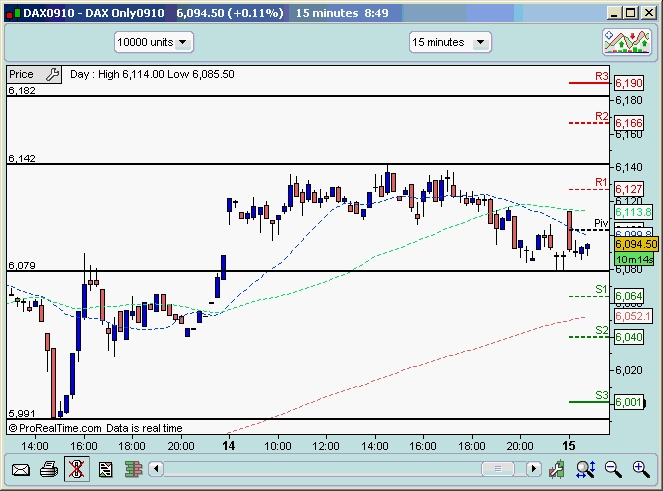
Task: Click the scrollbar left arrow
Action: (x=156, y=469)
